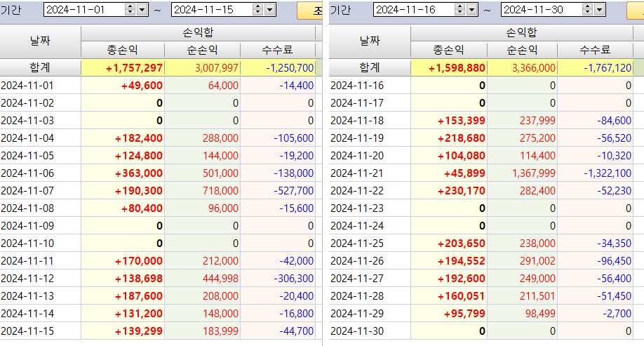This screenshot has height=346, width=644.
Task: Increment the 2024-11-15 date spinner up arrow
Action: [258, 6]
